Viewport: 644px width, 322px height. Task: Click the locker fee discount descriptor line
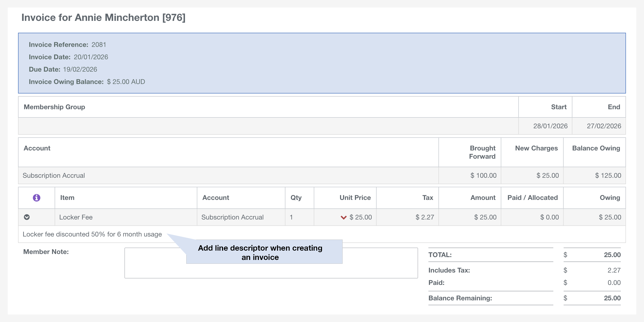(x=92, y=234)
